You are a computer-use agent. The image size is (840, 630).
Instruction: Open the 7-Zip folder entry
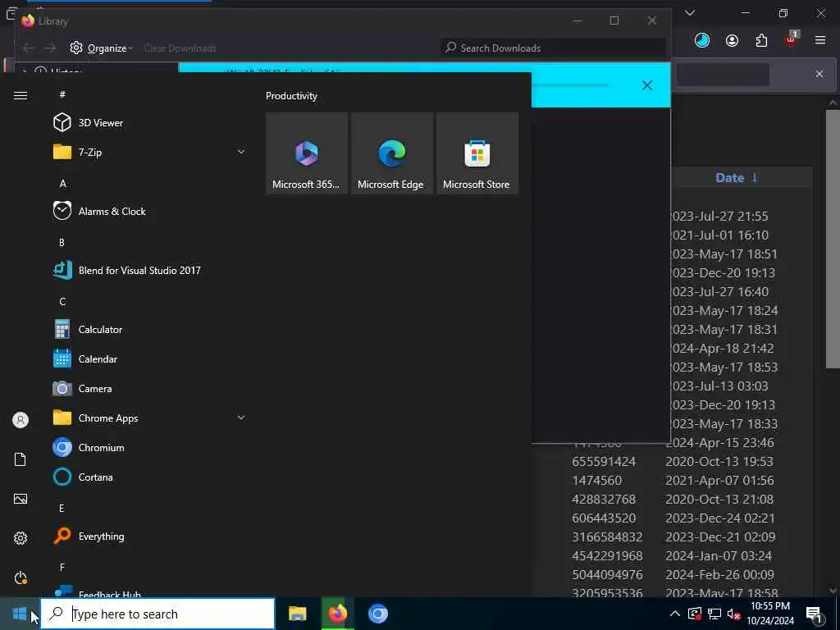point(90,152)
